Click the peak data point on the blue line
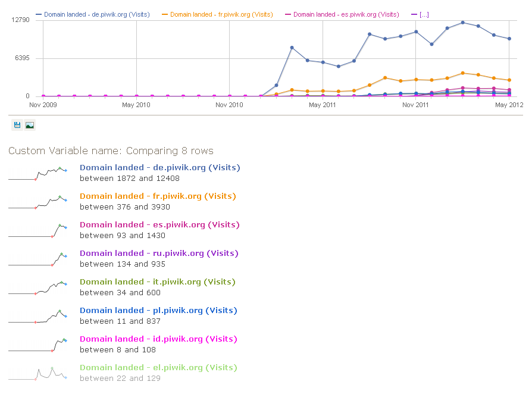This screenshot has width=532, height=394. (463, 24)
